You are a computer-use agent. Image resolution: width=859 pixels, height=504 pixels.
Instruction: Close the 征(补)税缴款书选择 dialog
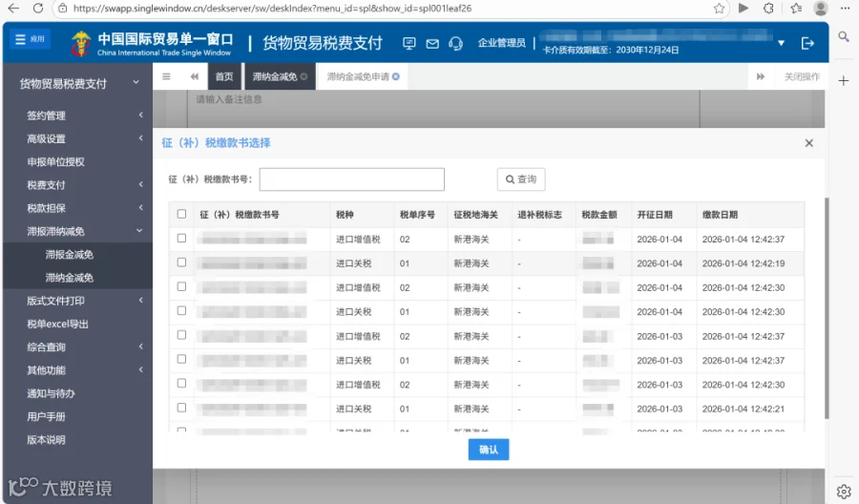[x=809, y=143]
